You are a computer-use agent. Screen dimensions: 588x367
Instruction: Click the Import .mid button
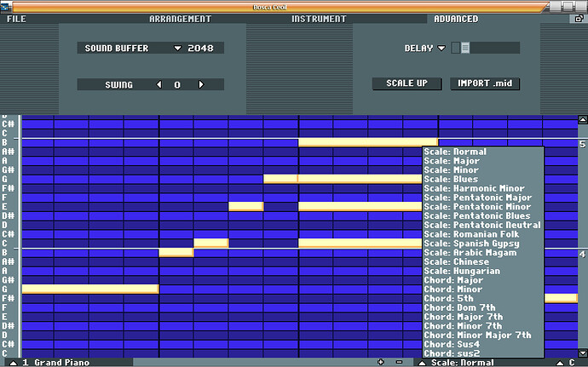(485, 83)
